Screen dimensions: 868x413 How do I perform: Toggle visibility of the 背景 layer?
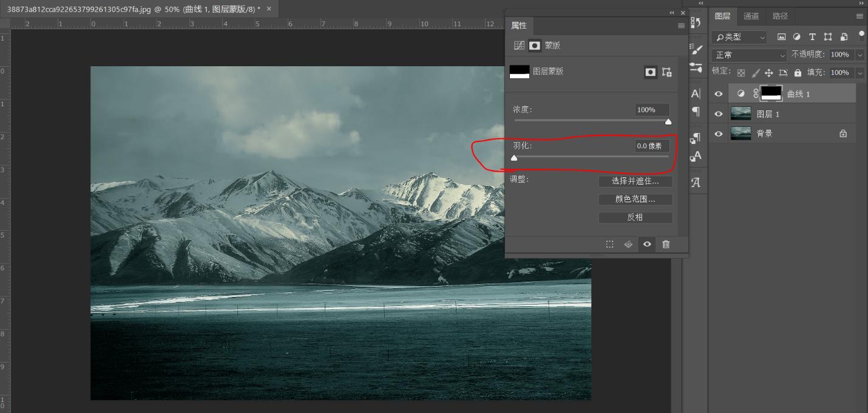pos(718,134)
